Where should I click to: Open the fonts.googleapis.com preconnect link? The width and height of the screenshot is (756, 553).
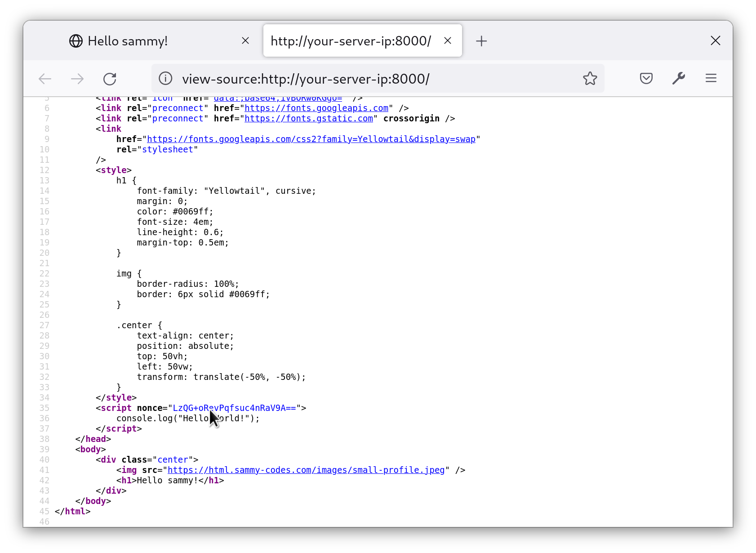[x=316, y=108]
